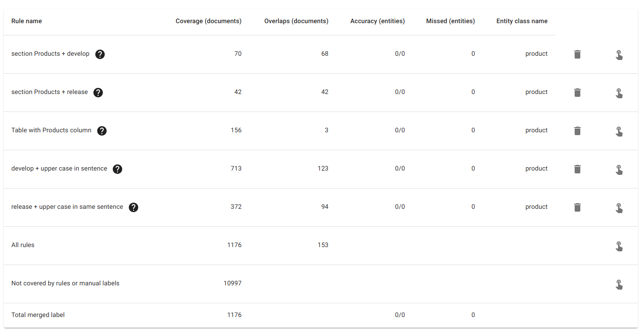644x334 pixels.
Task: Click help icon for section Products + develop
Action: click(100, 54)
